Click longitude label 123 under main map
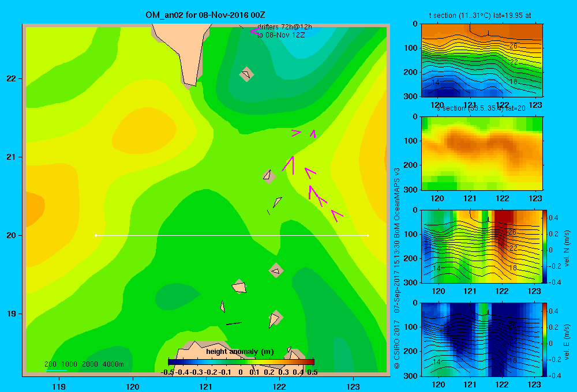Screen dimensions: 577x392 [x=353, y=386]
